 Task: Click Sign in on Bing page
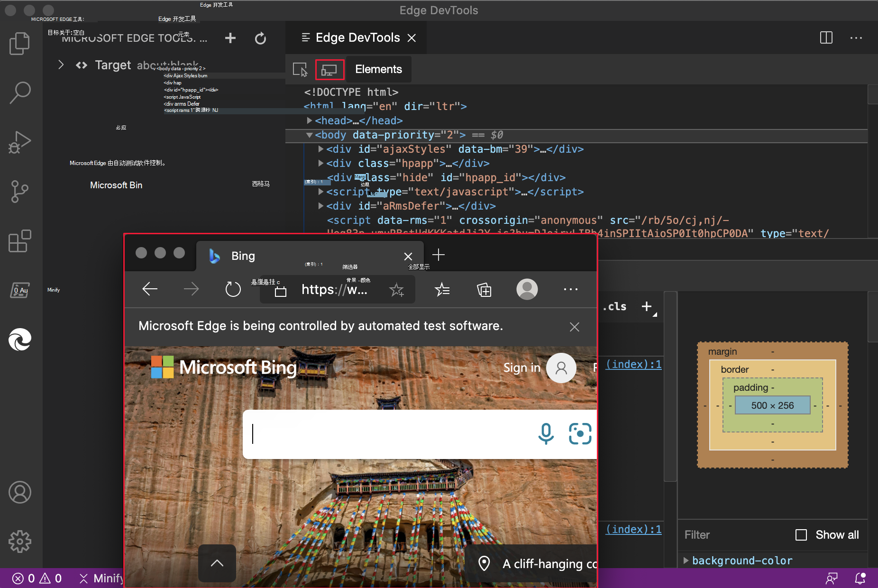[x=521, y=368]
